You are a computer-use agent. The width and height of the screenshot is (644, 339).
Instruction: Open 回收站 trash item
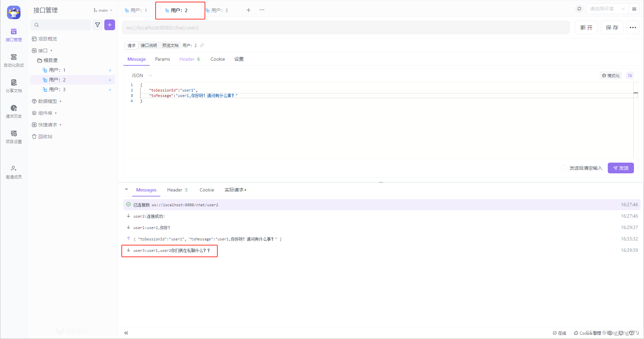coord(42,136)
